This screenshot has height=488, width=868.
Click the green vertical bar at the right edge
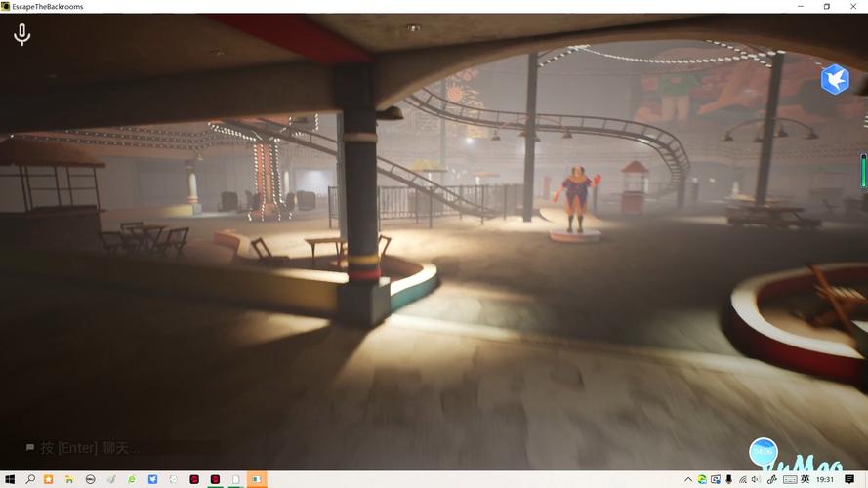click(x=863, y=171)
